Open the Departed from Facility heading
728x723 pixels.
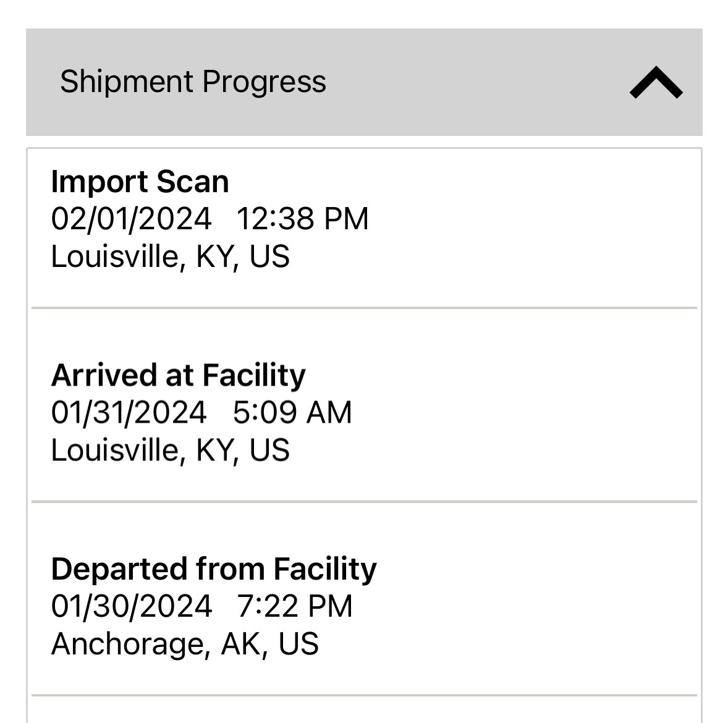pyautogui.click(x=213, y=569)
